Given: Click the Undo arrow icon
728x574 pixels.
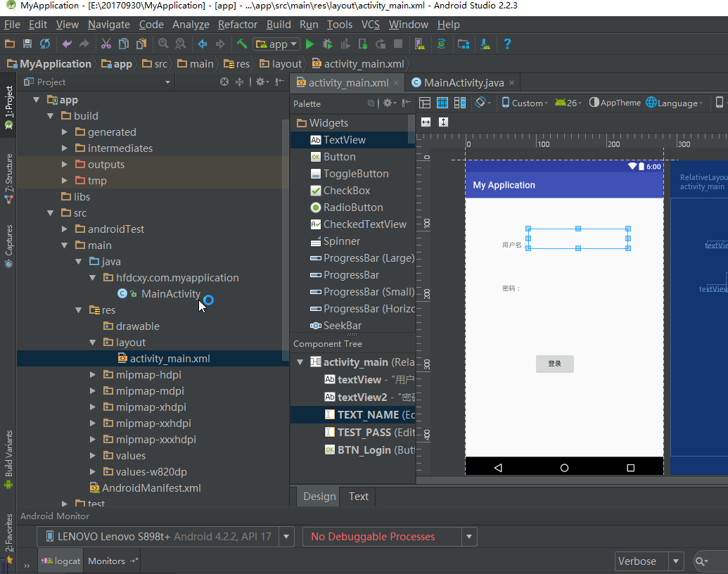Looking at the screenshot, I should 67,44.
